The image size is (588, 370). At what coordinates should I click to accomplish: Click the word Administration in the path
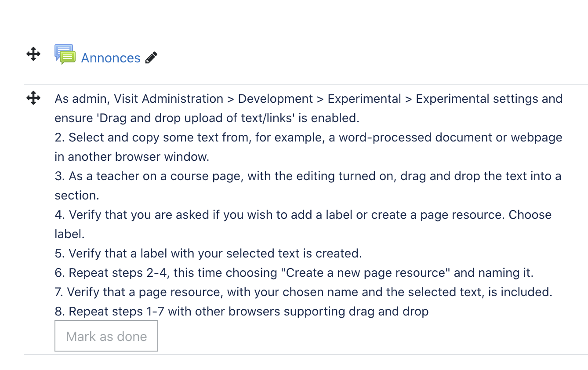(181, 98)
